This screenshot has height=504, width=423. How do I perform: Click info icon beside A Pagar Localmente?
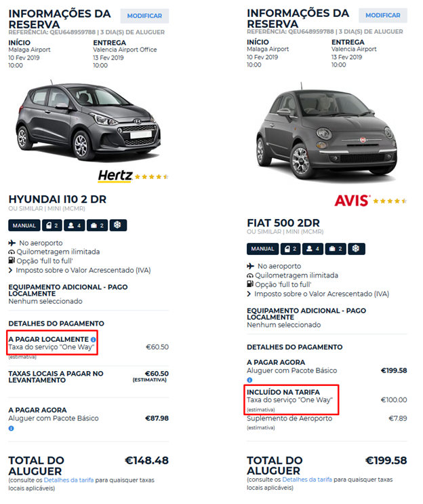[x=94, y=339]
